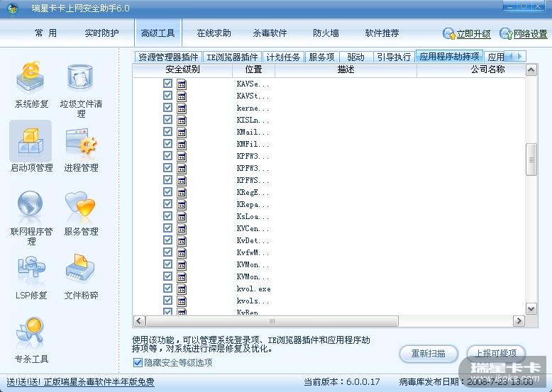Click the list scroll-down arrow

click(531, 308)
